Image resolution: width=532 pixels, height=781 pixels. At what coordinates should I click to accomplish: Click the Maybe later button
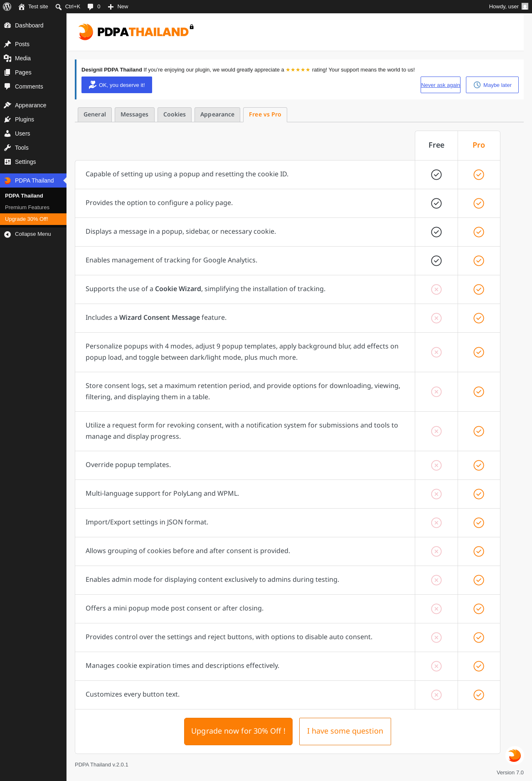coord(492,85)
